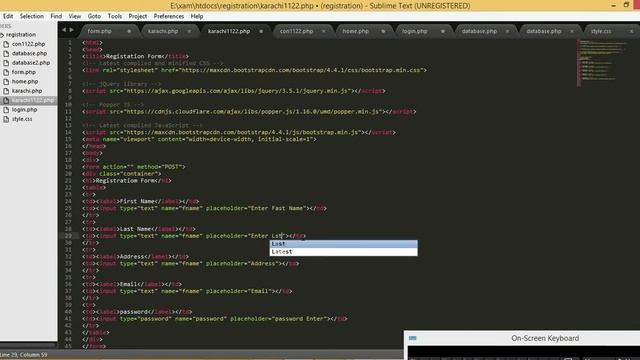Open the Goto menu

point(94,16)
